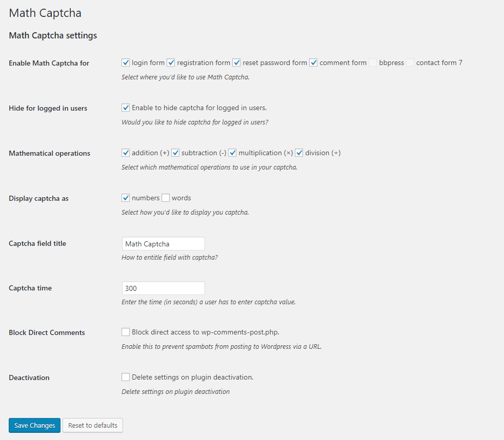Screen dimensions: 504x440
Task: Toggle the registration form checkbox
Action: [171, 62]
